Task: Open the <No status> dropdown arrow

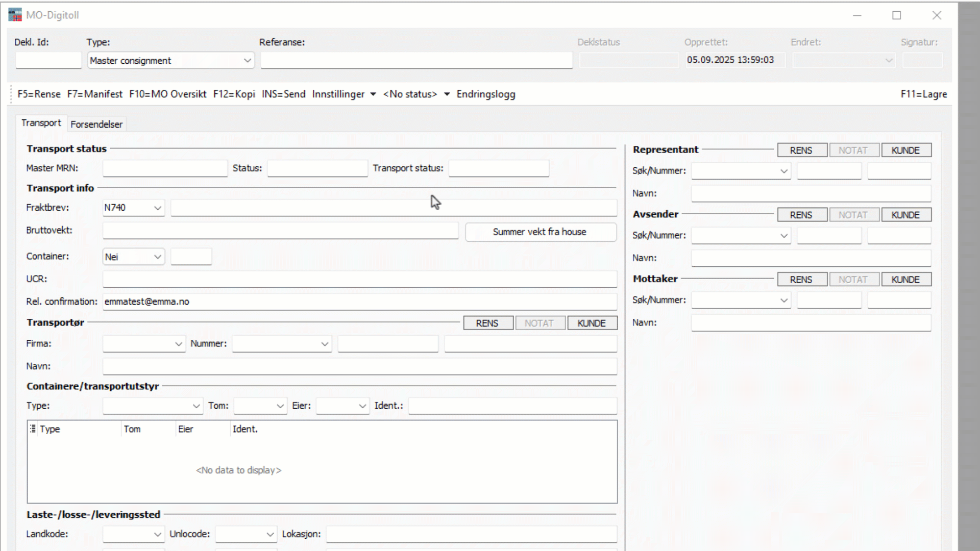Action: click(447, 94)
